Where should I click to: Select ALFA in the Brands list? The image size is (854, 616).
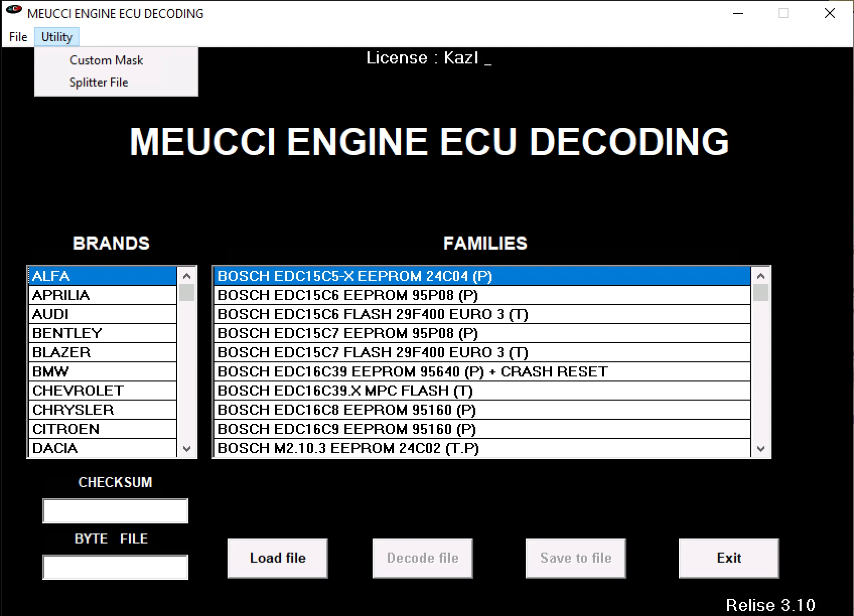coord(103,276)
